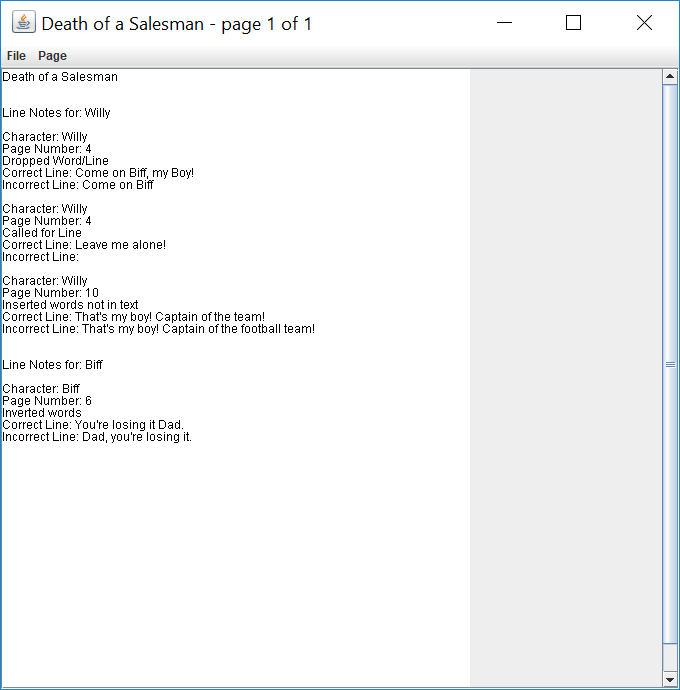Click the 'Dropped Word/Line' note type
Viewport: 680px width, 690px height.
coord(55,161)
